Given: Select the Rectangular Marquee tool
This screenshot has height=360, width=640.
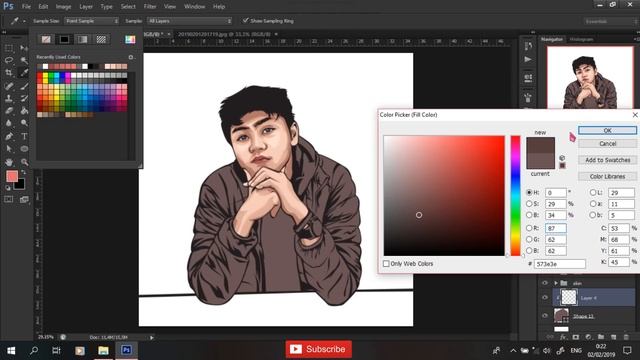Looking at the screenshot, I should pyautogui.click(x=9, y=48).
